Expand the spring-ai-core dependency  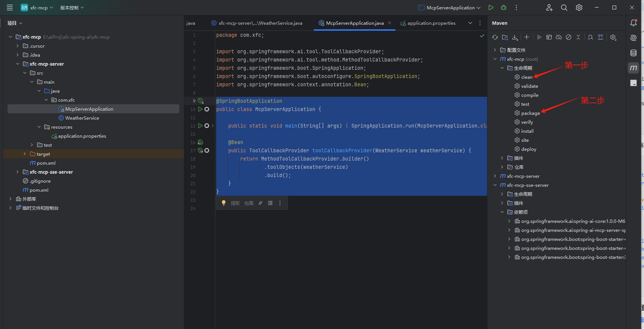(509, 221)
